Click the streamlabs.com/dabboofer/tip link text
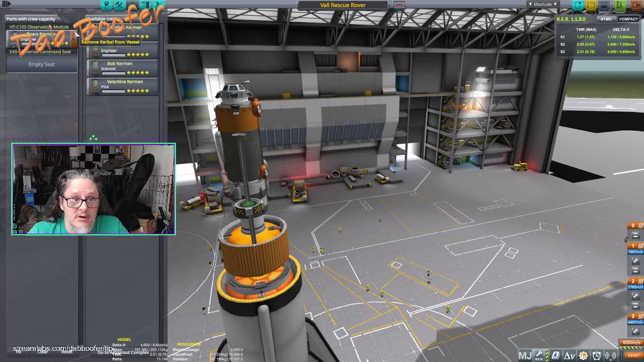Screen dimensions: 644x362 pos(63,348)
